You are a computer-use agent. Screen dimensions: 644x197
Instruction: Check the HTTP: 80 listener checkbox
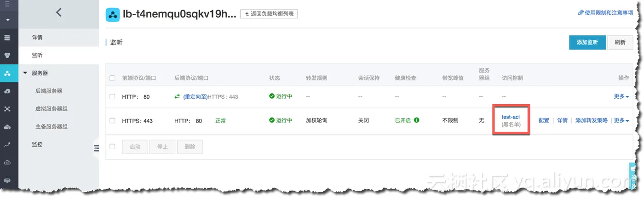tap(113, 96)
